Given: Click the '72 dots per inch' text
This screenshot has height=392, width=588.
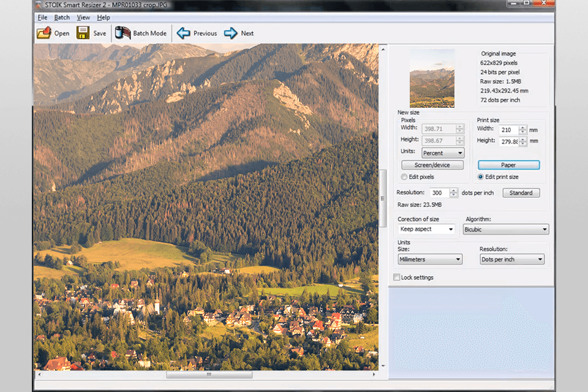Looking at the screenshot, I should [500, 100].
